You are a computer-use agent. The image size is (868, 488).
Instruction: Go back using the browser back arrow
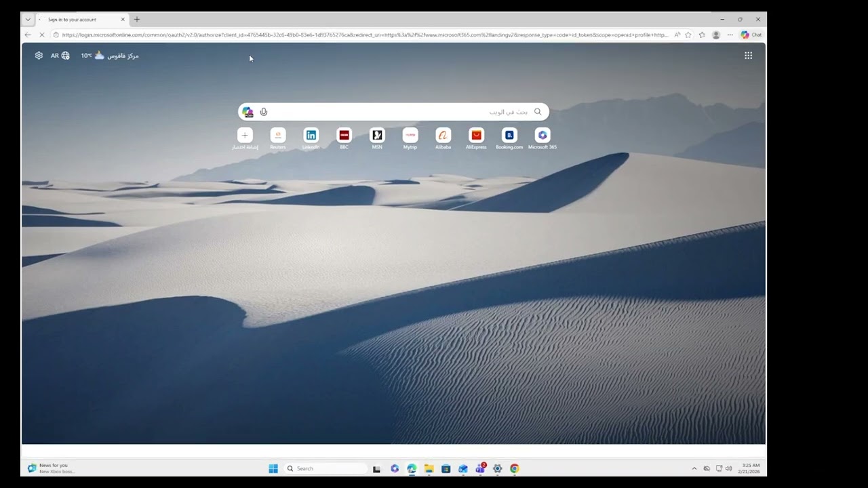tap(28, 35)
